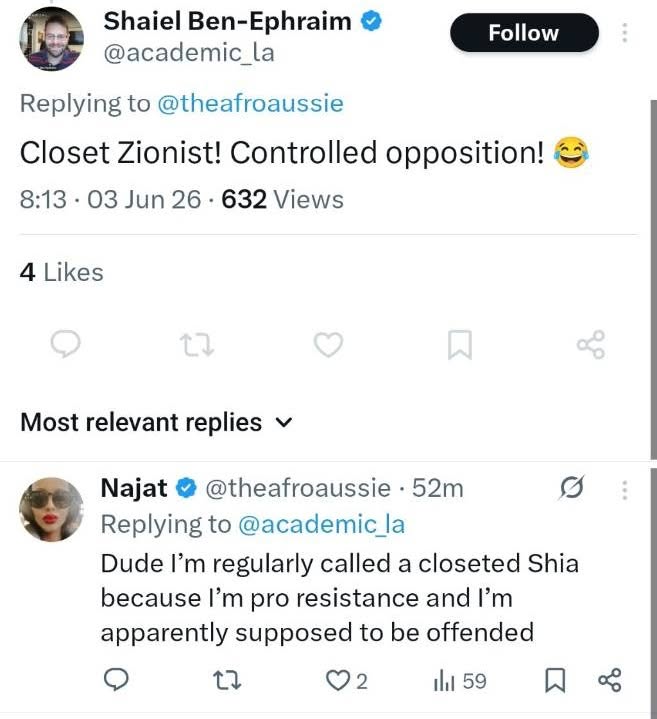This screenshot has width=657, height=719.
Task: Like Najat's reply with 2 likes
Action: tap(346, 681)
